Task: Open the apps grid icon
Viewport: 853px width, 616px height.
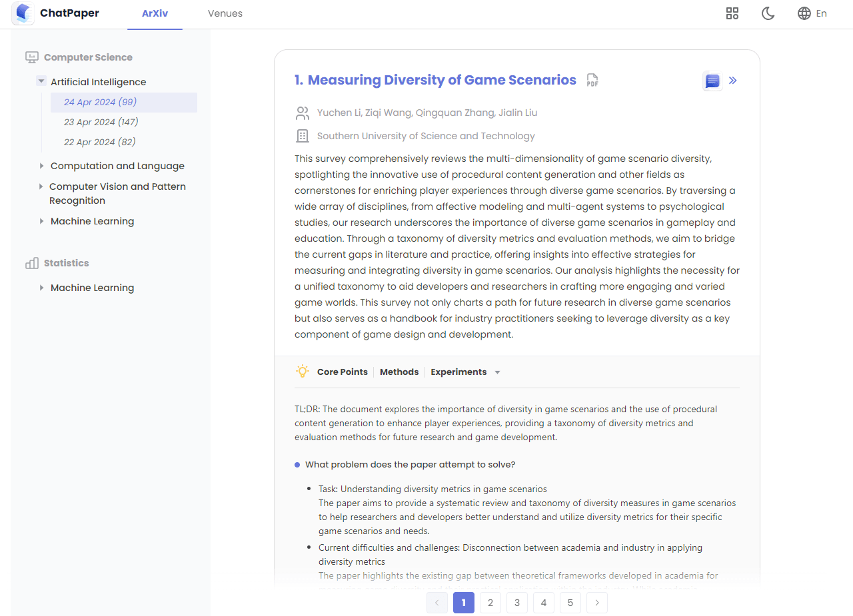Action: [732, 13]
